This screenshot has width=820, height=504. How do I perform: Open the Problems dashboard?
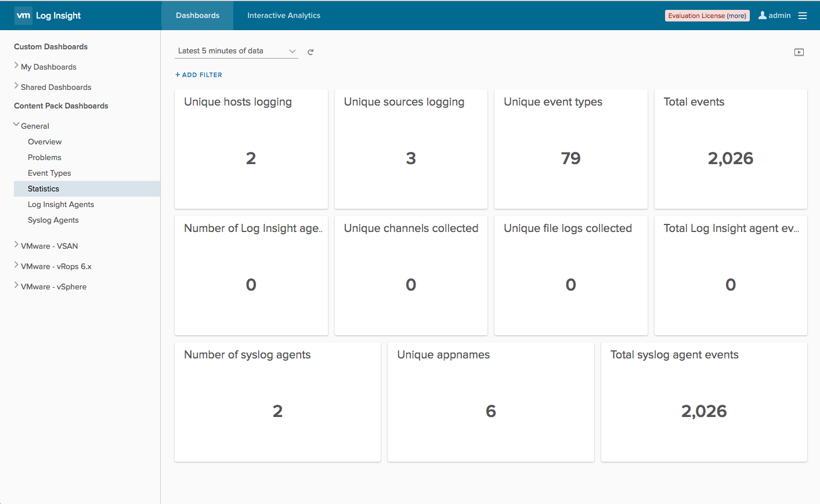(45, 157)
